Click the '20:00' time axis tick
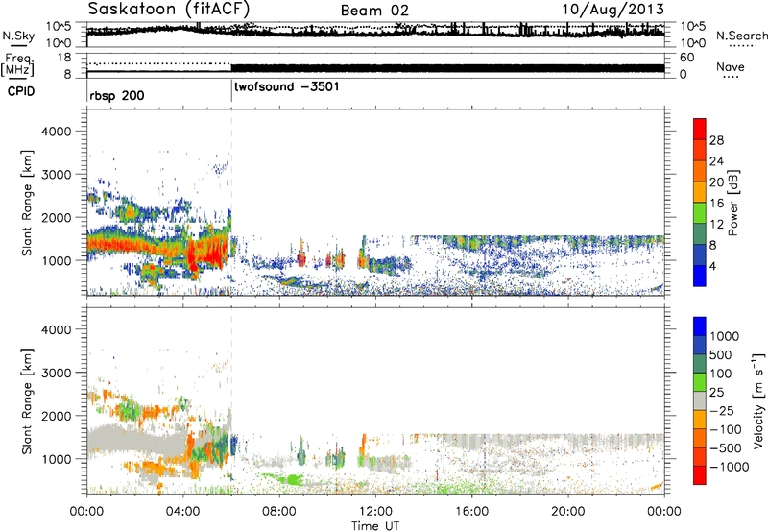Screen dimensions: 768x532 tap(567, 512)
